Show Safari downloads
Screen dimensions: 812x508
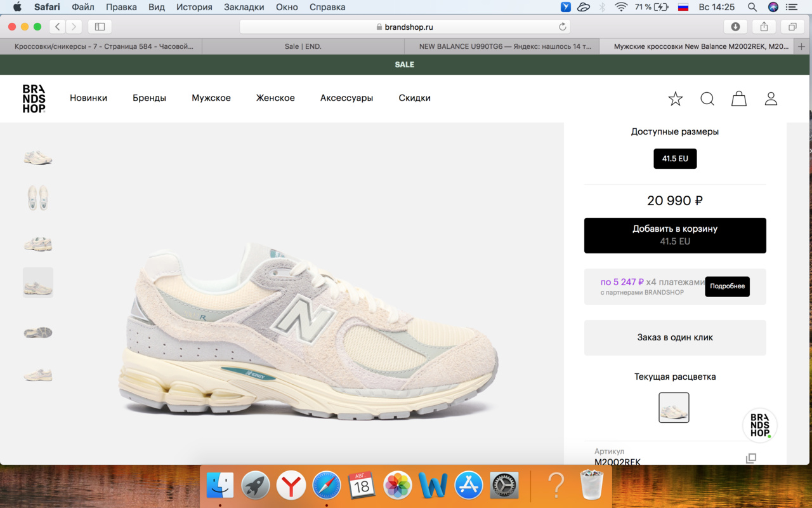pos(736,27)
